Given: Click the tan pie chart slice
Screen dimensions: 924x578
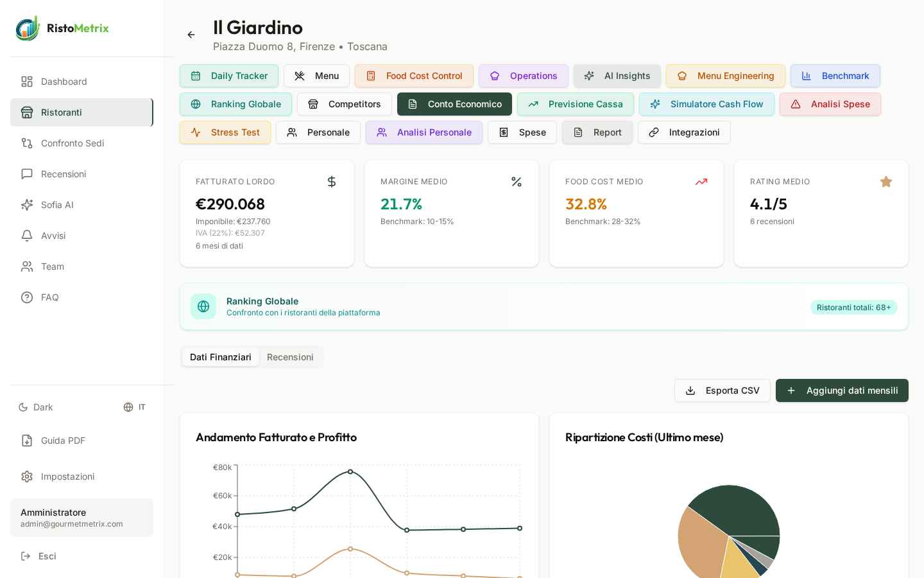Looking at the screenshot, I should tap(701, 545).
